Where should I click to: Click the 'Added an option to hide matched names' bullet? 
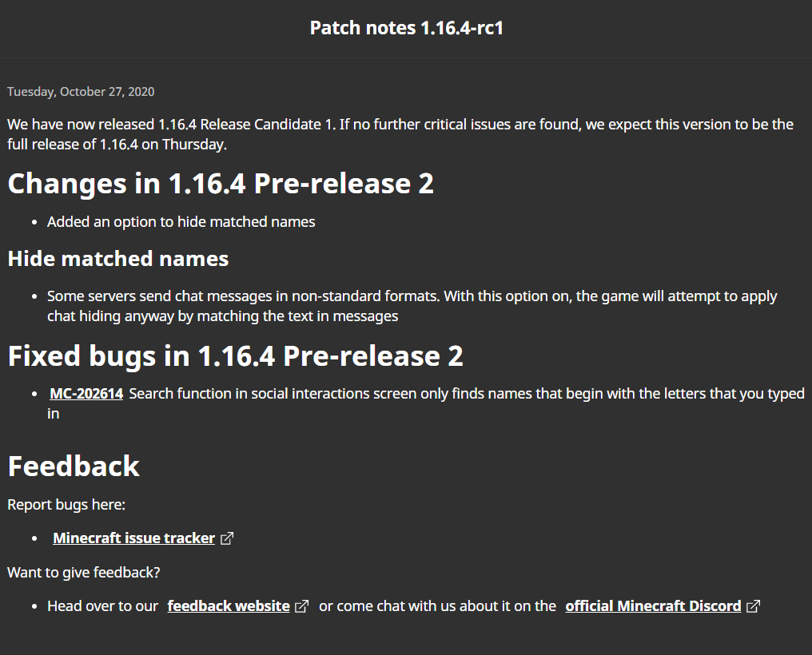click(181, 222)
